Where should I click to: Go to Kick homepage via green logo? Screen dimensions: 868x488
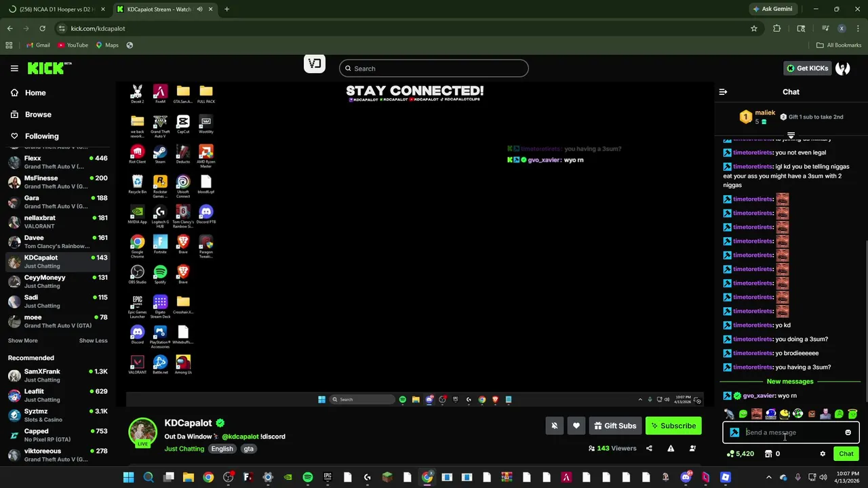[x=49, y=68]
